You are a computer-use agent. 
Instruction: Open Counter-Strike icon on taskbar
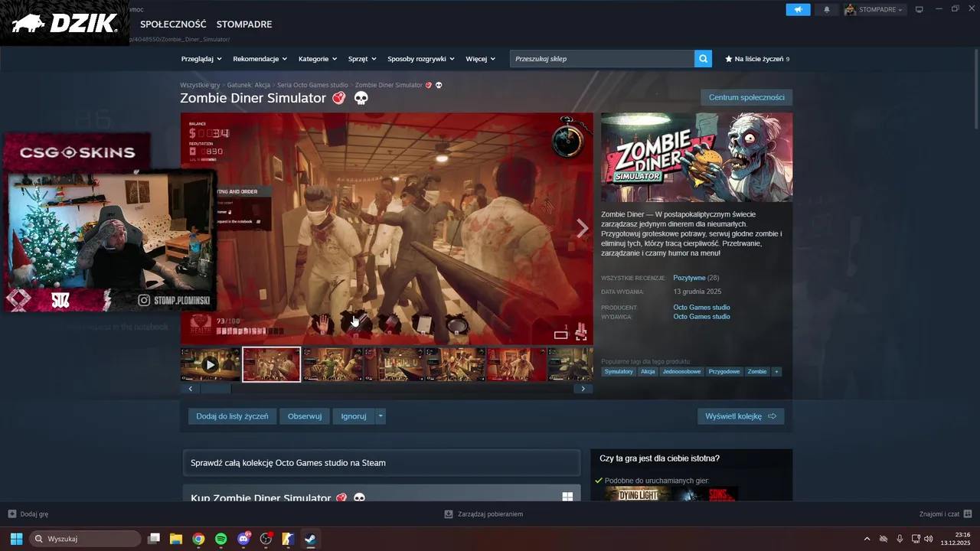point(288,539)
